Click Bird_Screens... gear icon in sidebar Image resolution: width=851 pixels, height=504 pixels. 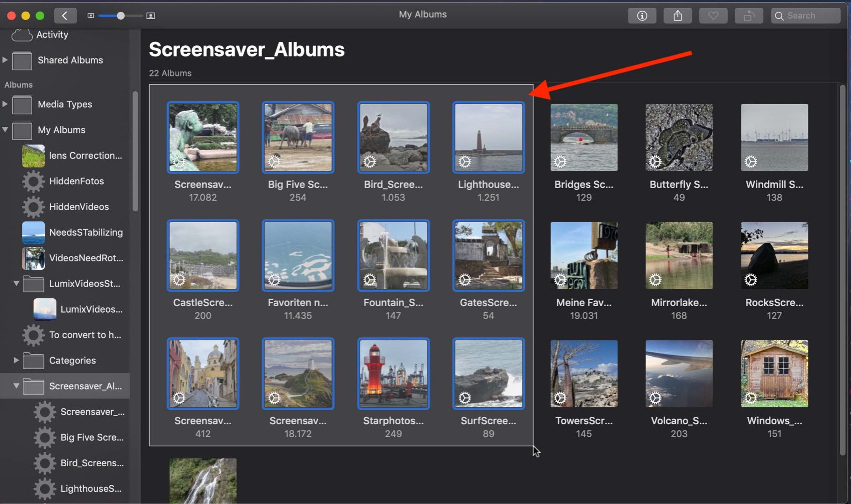point(45,463)
